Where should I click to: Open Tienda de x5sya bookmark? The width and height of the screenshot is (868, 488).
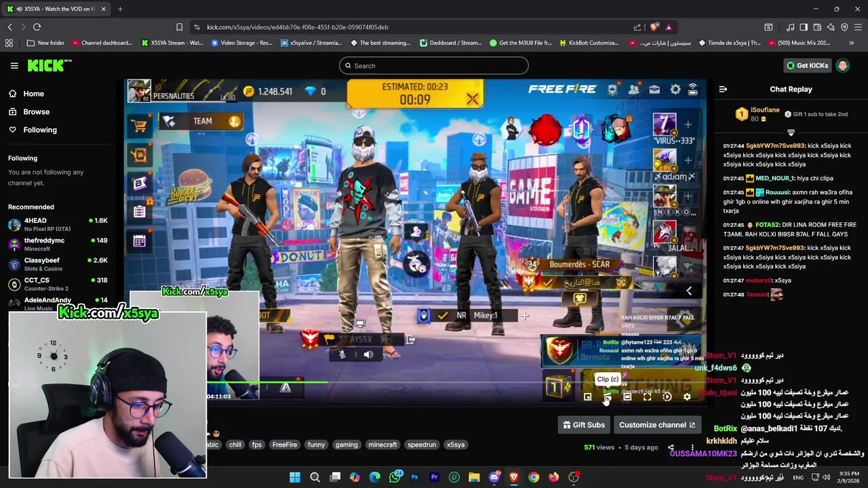pyautogui.click(x=729, y=43)
